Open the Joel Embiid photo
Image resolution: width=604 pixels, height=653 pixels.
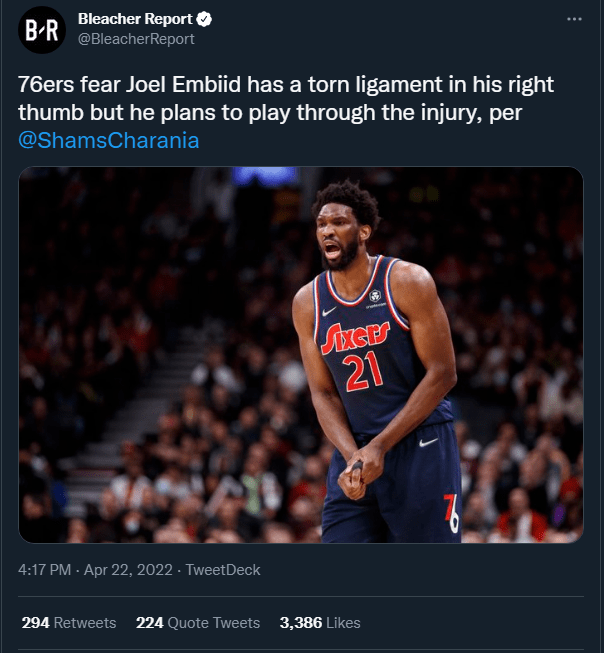click(301, 354)
